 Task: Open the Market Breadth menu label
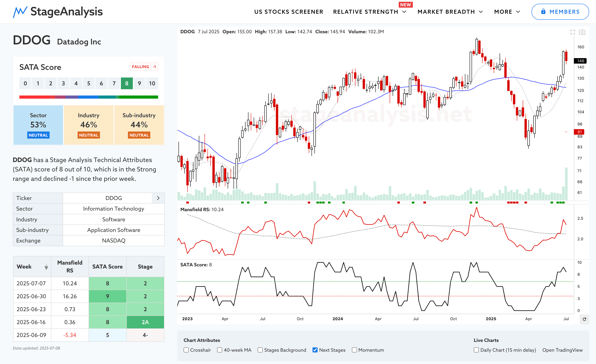point(446,12)
